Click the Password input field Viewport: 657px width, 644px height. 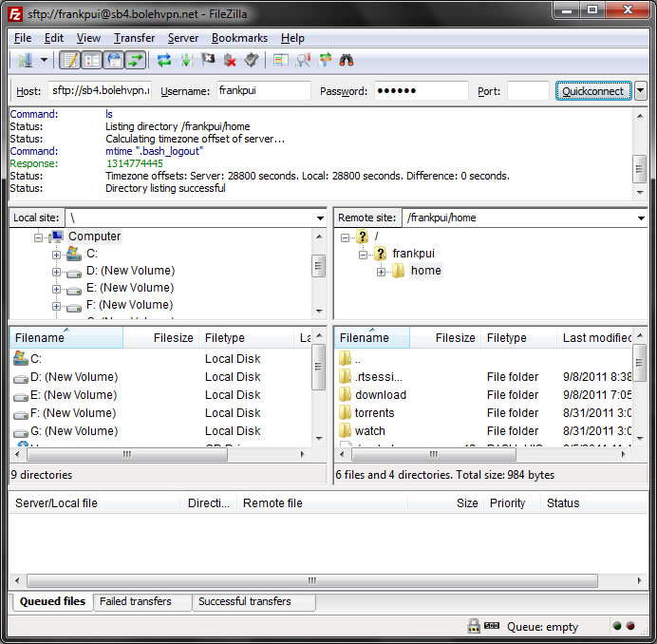tap(421, 90)
